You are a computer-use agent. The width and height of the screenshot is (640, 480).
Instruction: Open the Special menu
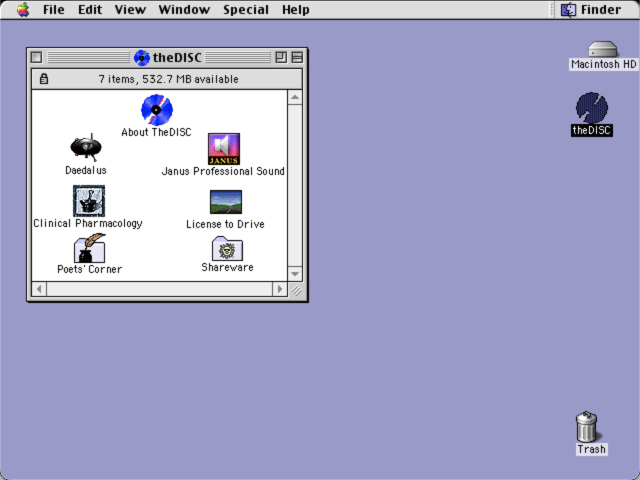pyautogui.click(x=246, y=9)
